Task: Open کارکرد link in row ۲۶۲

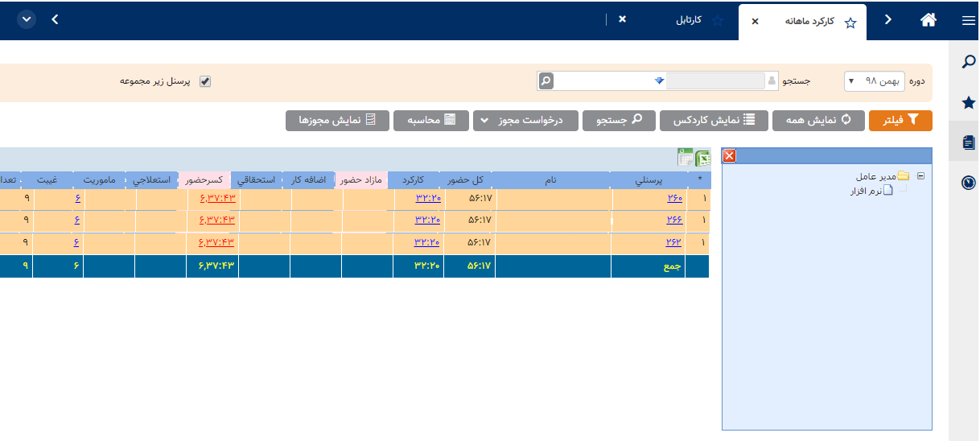Action: pos(428,242)
